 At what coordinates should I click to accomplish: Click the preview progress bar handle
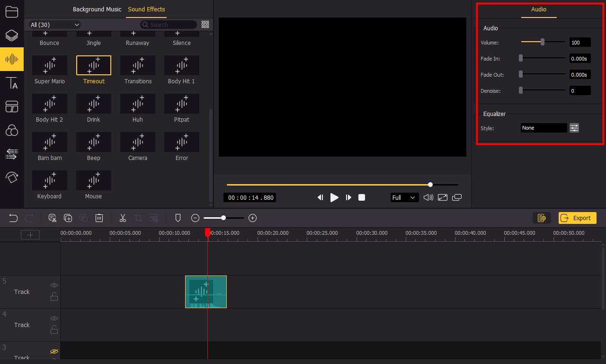tap(430, 185)
